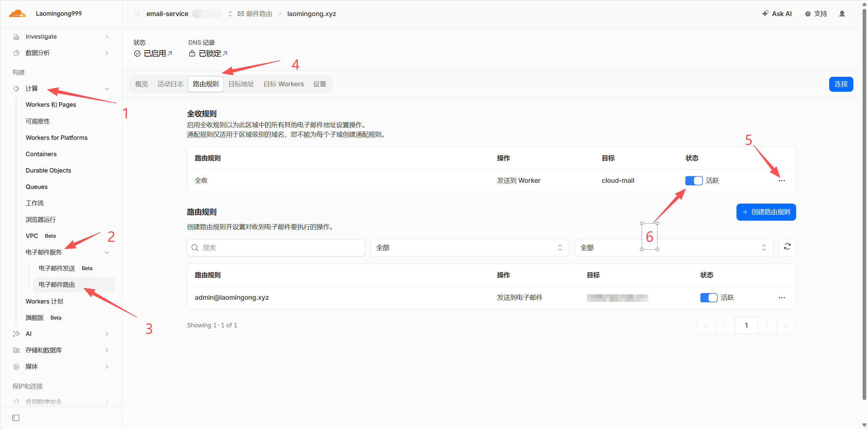Toggle the 全收 catch-all rule switch
Image resolution: width=868 pixels, height=429 pixels.
[x=694, y=181]
